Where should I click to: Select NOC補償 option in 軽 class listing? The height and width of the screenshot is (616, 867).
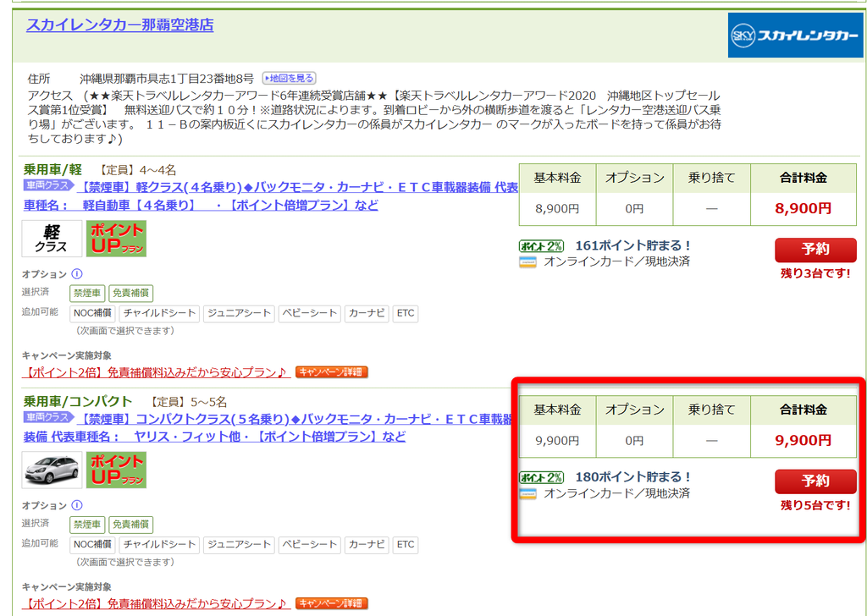[91, 313]
